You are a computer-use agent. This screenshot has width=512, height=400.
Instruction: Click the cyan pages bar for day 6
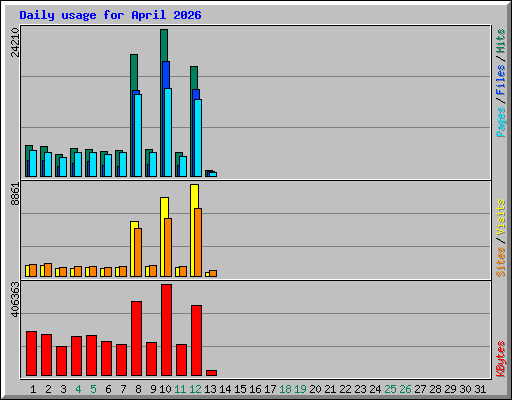click(108, 165)
